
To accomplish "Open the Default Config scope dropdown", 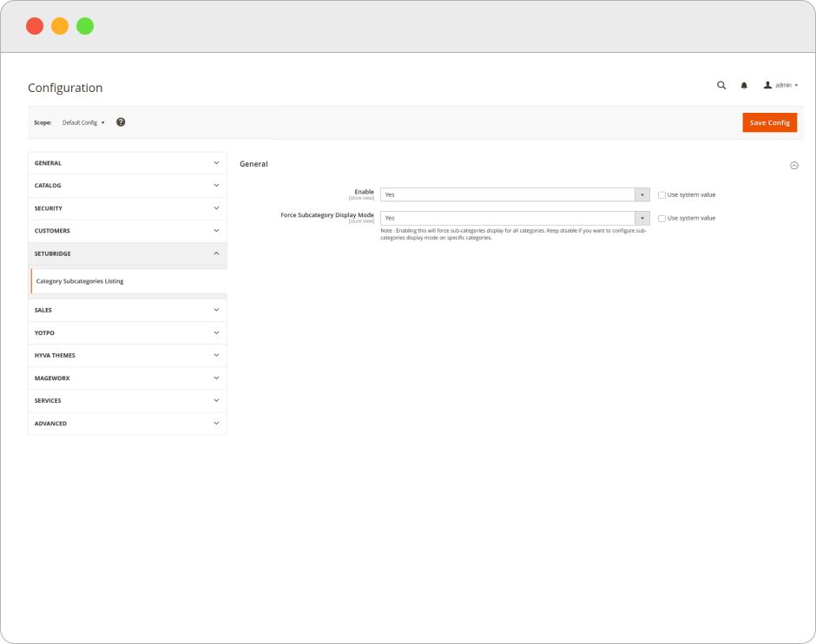I will 83,123.
